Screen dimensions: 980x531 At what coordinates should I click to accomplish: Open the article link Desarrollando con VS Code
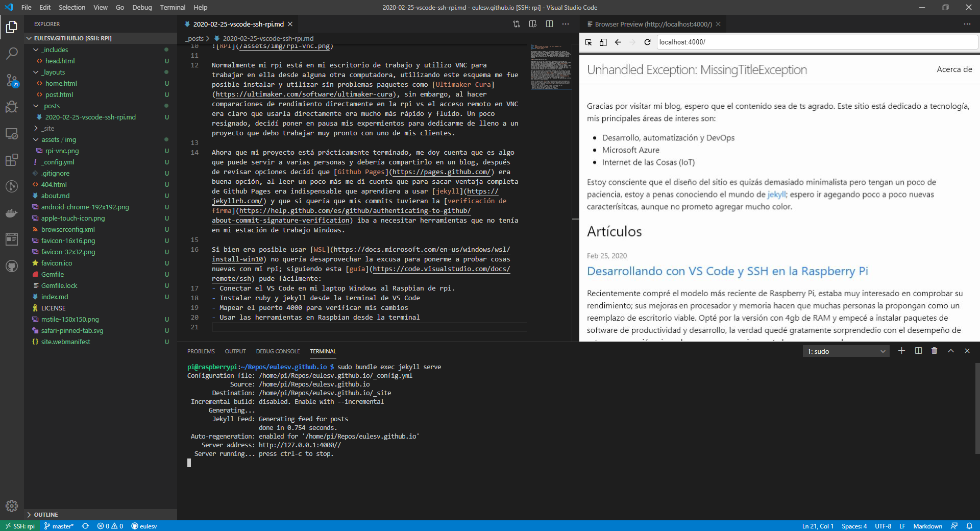pyautogui.click(x=727, y=271)
